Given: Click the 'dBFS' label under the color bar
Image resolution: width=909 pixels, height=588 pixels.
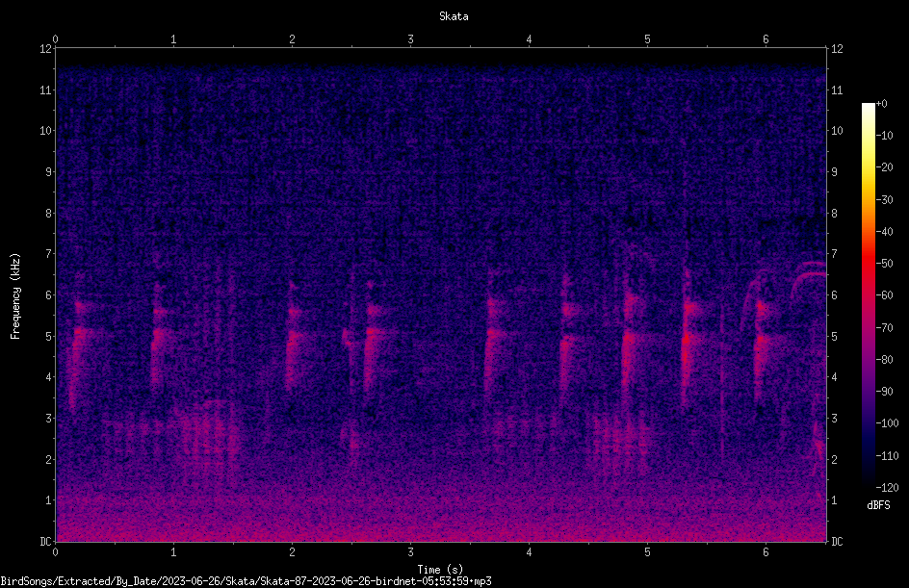Looking at the screenshot, I should click(x=878, y=505).
